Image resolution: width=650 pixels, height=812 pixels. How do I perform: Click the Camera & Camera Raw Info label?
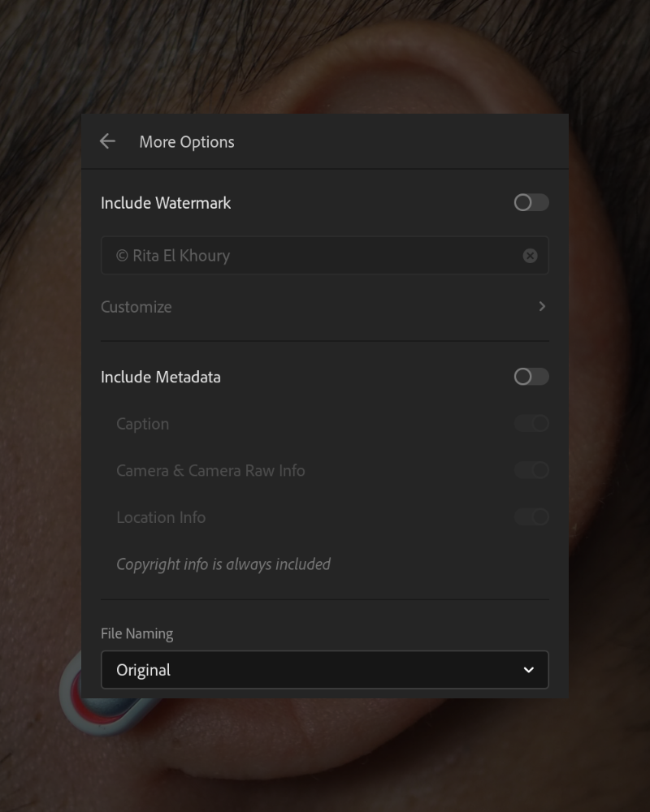[210, 471]
